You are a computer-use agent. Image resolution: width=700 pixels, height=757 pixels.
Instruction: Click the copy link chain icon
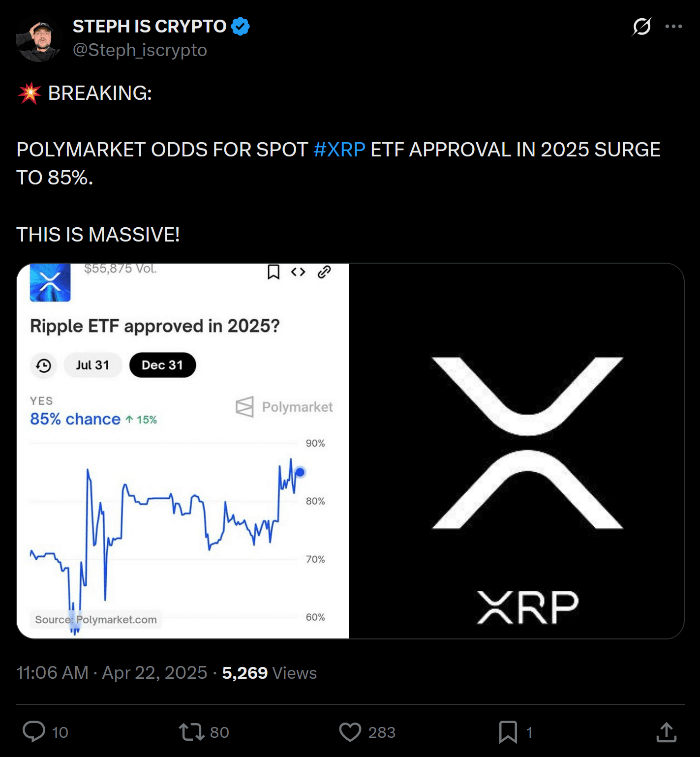tap(324, 272)
